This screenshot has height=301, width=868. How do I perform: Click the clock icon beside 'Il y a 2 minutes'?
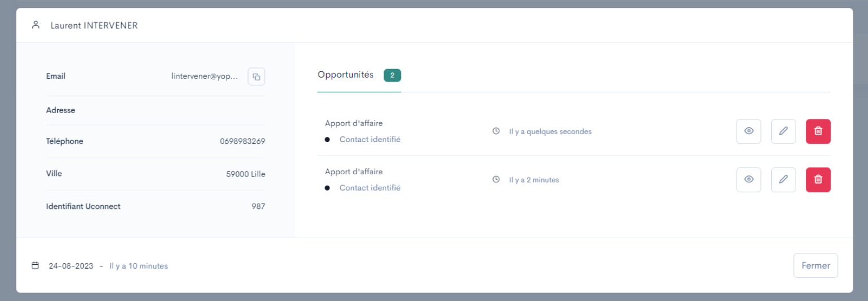tap(496, 180)
